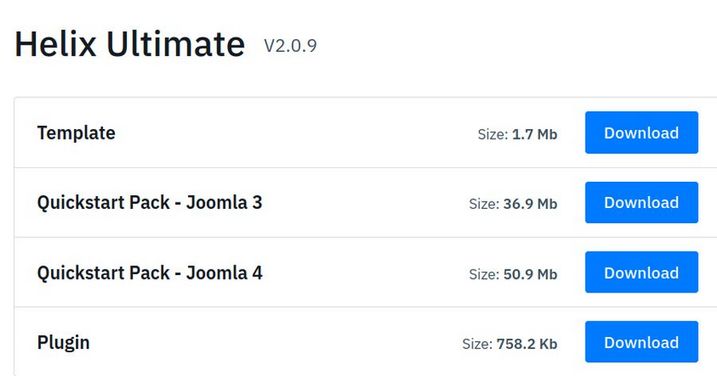Select the Quickstart Pack - Joomla 3 title
Image resolution: width=717 pixels, height=376 pixels.
click(150, 203)
